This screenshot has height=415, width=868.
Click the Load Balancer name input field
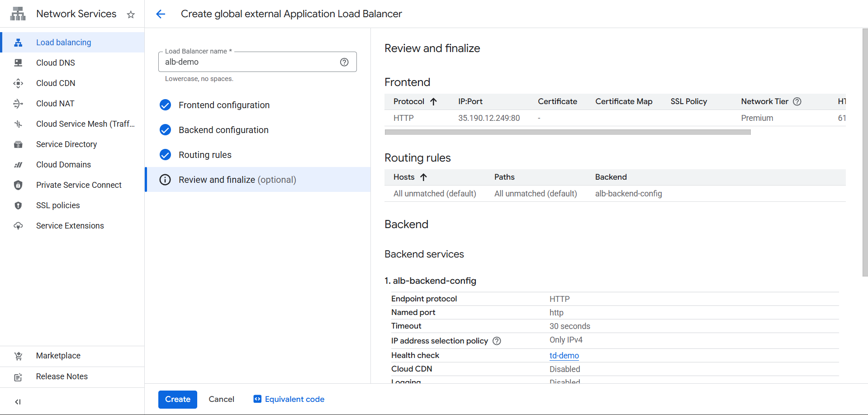(x=249, y=62)
